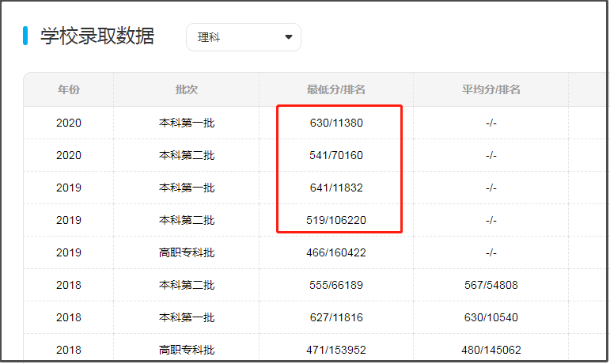Screen dimensions: 610x364
Task: Open the 理科 subject dropdown
Action: (x=244, y=37)
